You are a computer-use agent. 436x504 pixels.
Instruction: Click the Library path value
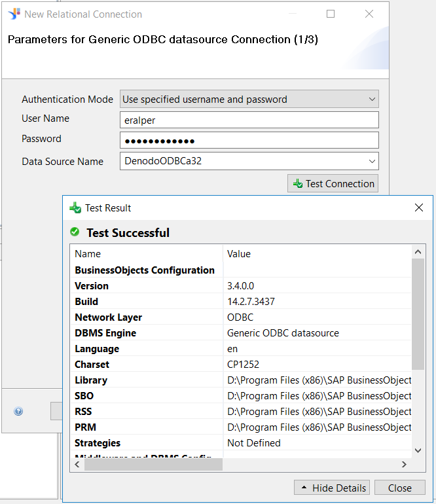[x=319, y=380]
